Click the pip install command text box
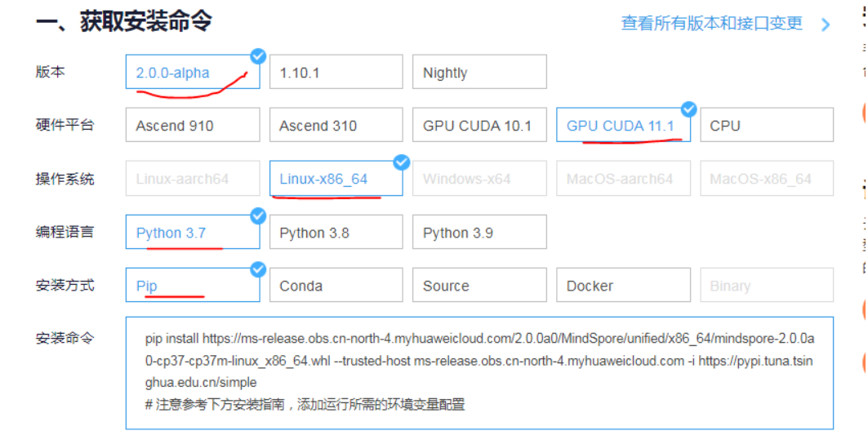This screenshot has height=435, width=868. coord(479,371)
